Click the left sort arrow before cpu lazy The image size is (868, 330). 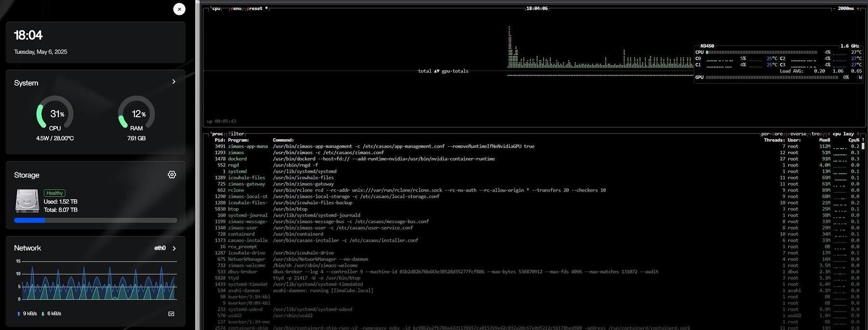tap(828, 134)
